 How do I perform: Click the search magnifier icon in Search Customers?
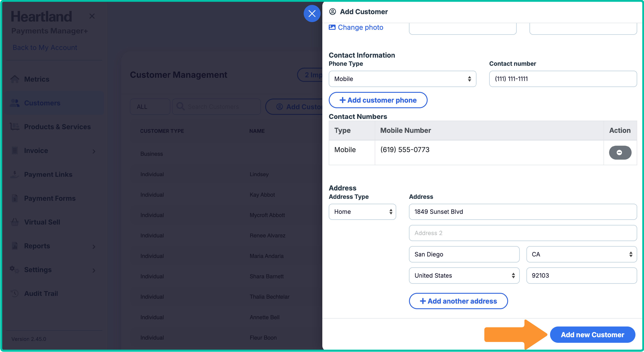[180, 106]
